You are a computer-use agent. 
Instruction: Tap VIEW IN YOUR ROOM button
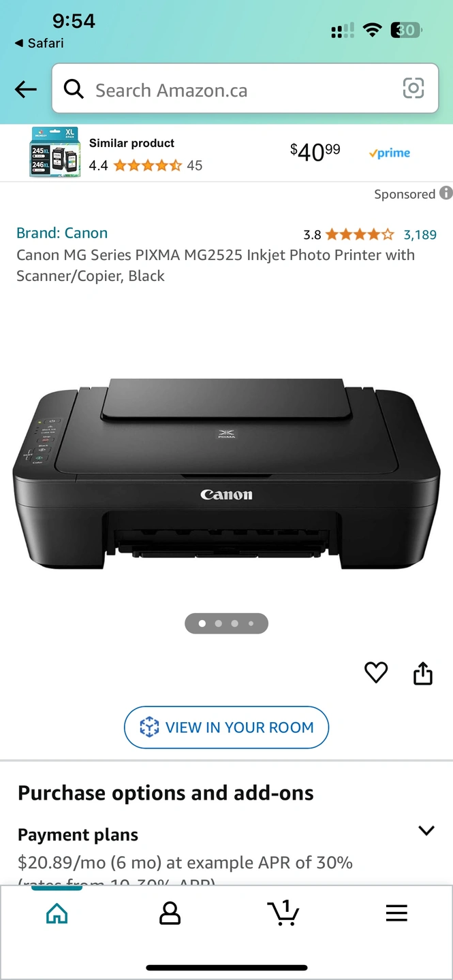pos(226,728)
